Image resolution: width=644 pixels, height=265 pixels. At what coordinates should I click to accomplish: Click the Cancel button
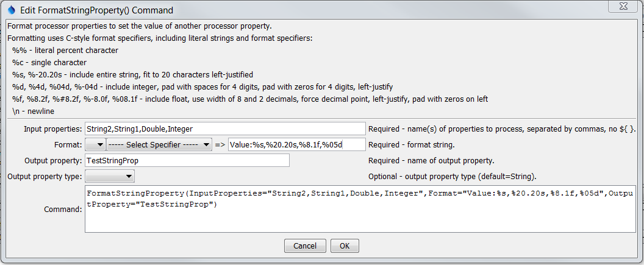point(305,246)
